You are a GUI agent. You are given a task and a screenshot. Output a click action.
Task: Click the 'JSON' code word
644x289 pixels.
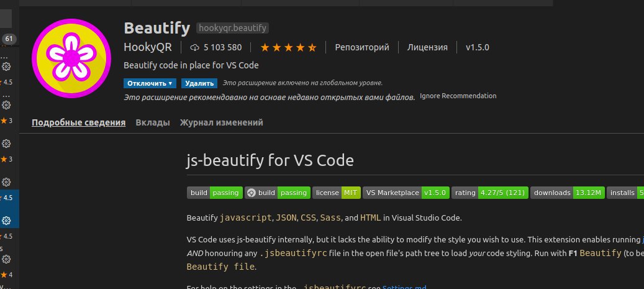click(286, 218)
